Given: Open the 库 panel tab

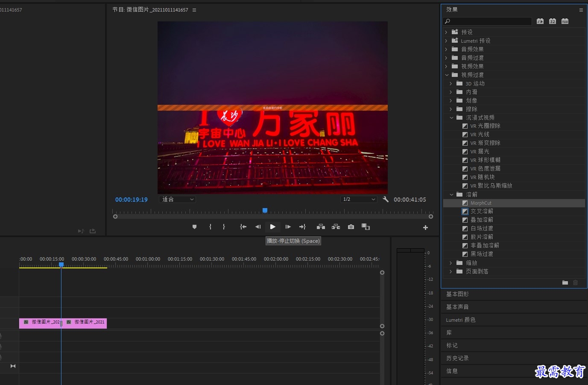Looking at the screenshot, I should pos(449,332).
